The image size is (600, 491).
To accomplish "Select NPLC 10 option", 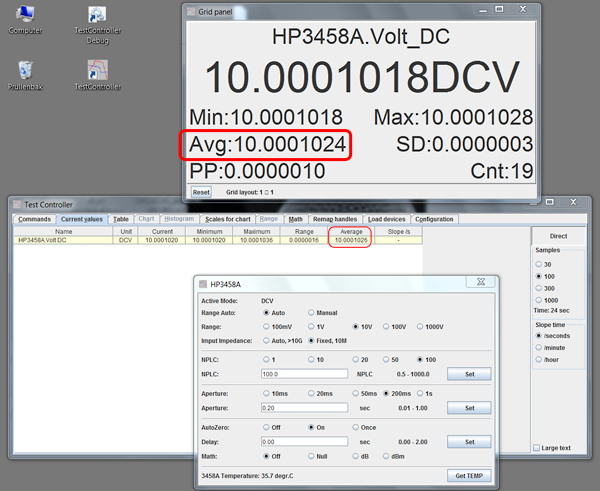I will click(x=311, y=359).
